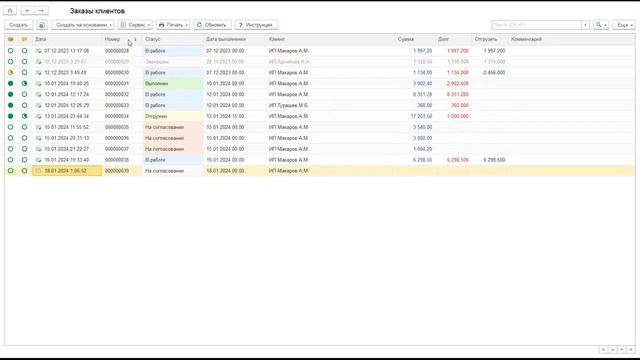Select На согласовании status of order 000000036
Screen dimensions: 640x360
(173, 138)
